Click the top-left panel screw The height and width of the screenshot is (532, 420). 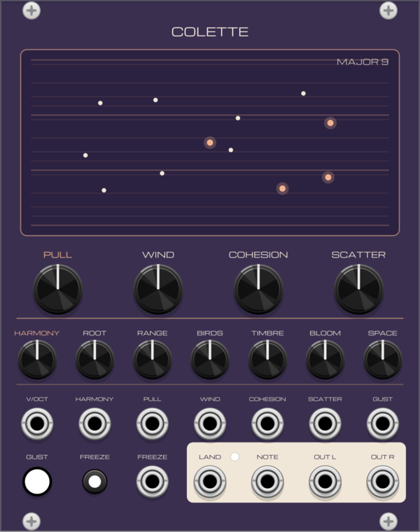pyautogui.click(x=31, y=10)
